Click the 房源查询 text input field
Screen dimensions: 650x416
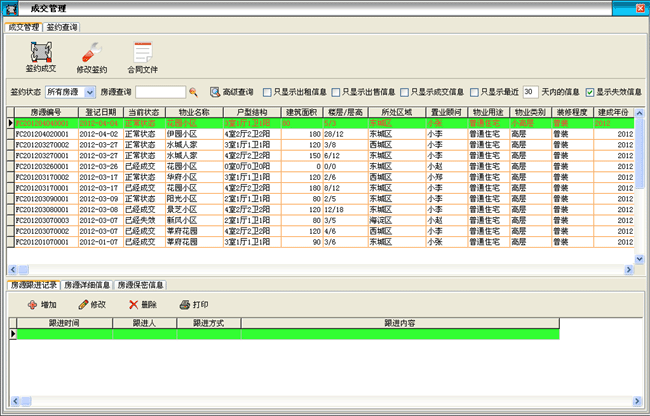(159, 92)
